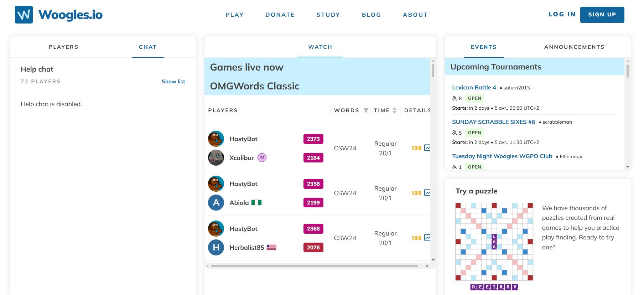Click the Xcalibur player name

[x=241, y=158]
